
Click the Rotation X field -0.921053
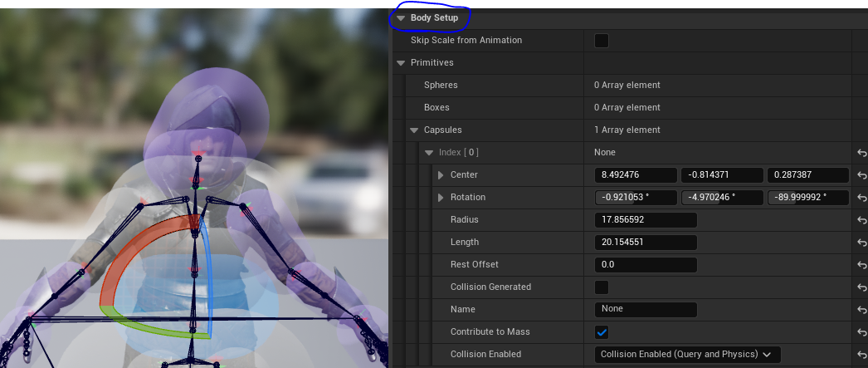pos(636,198)
